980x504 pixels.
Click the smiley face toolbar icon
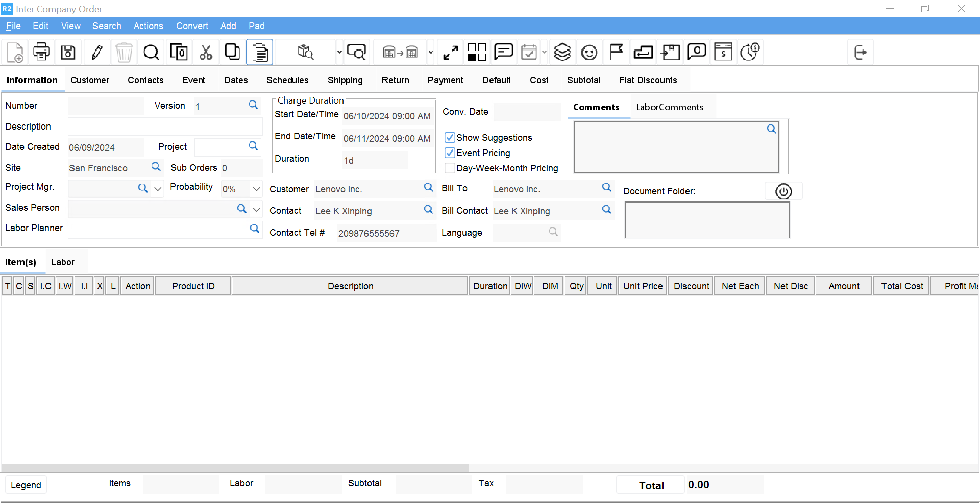589,52
